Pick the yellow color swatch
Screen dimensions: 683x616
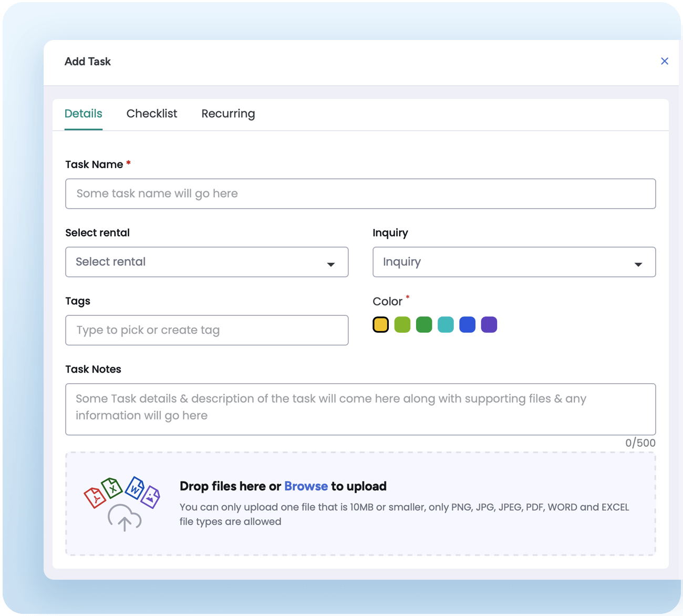(380, 325)
